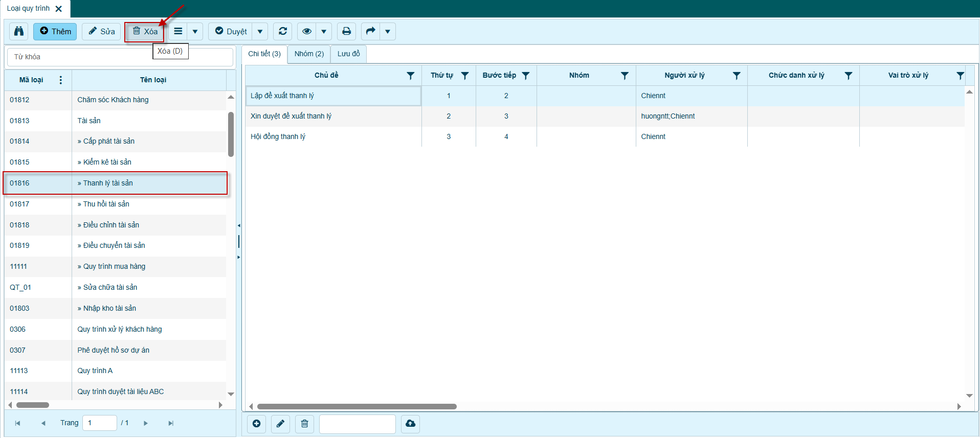Screen dimensions: 980x438
Task: Click the printer icon in toolbar
Action: point(346,31)
